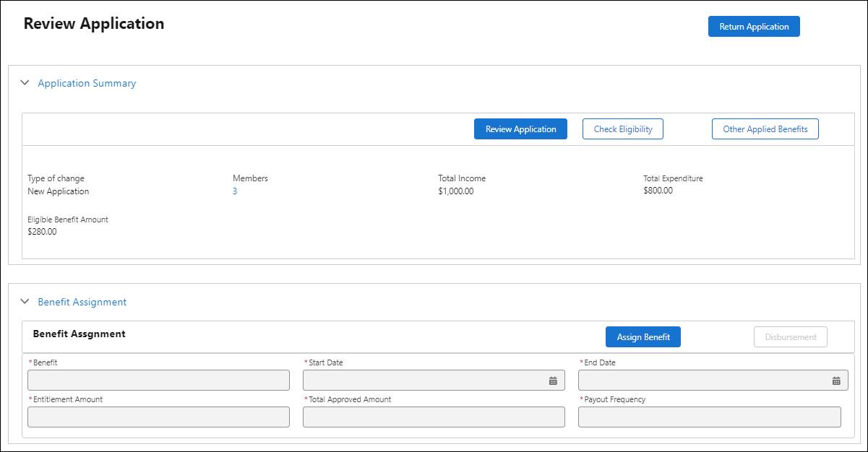Image resolution: width=868 pixels, height=452 pixels.
Task: Click into the Start Date field
Action: 434,381
